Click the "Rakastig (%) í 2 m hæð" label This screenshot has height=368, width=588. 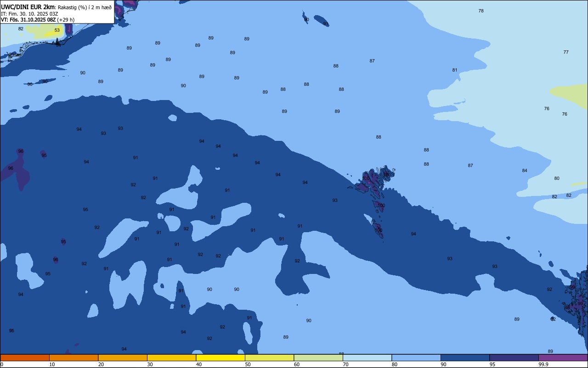[x=85, y=7]
